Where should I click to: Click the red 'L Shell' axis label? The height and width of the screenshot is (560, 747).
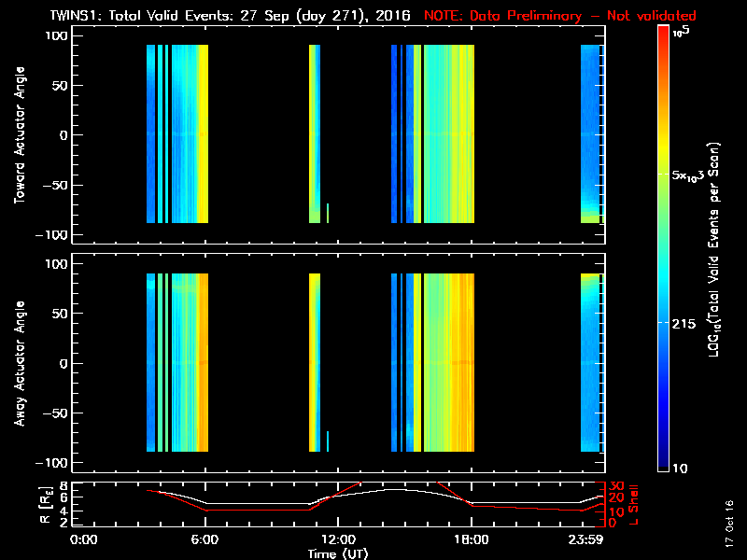point(634,504)
